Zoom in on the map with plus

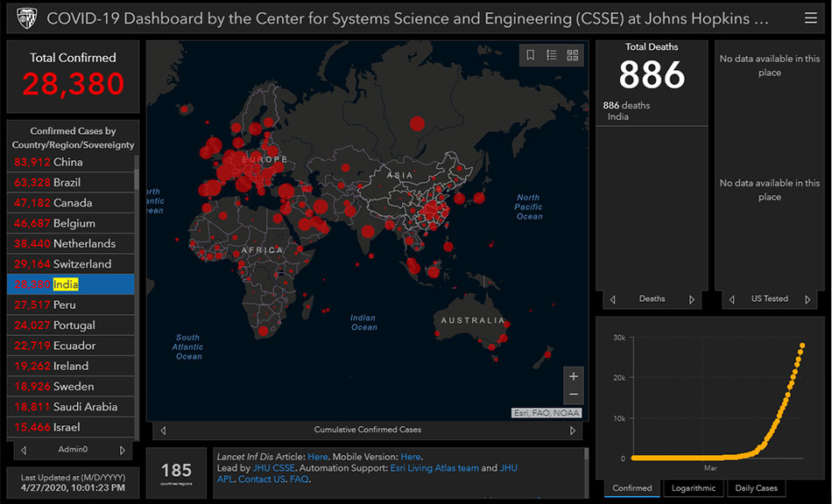(x=573, y=376)
